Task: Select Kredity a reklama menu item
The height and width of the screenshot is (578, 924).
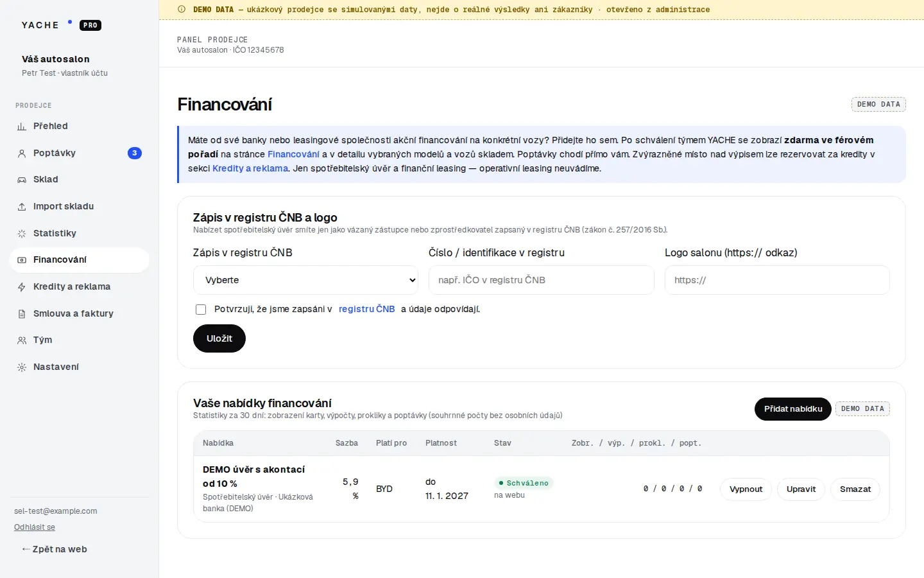Action: coord(80,286)
